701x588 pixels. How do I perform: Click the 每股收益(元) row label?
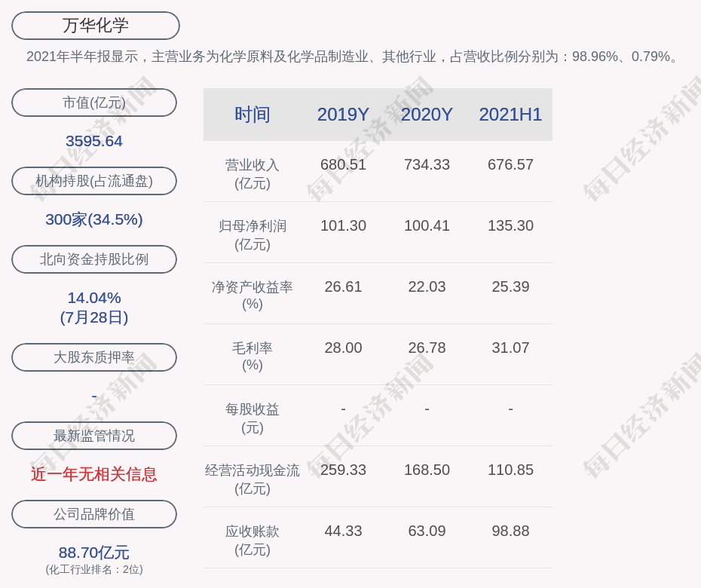pos(253,418)
